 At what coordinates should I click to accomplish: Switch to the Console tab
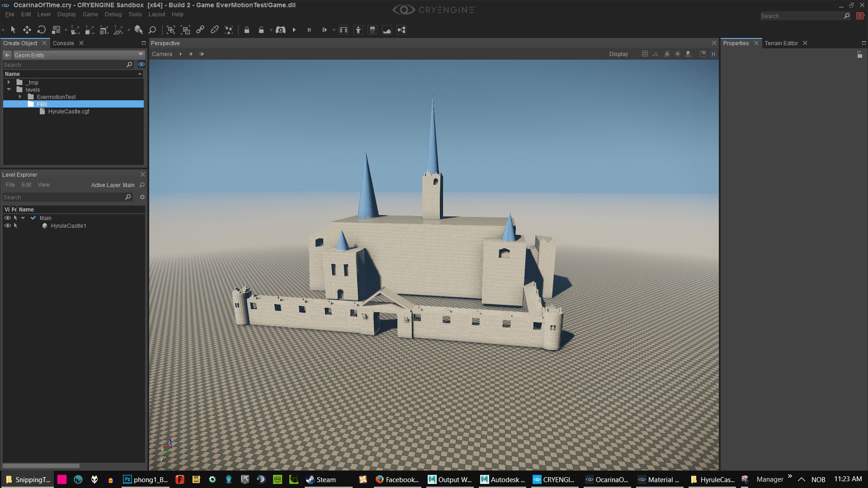tap(63, 43)
